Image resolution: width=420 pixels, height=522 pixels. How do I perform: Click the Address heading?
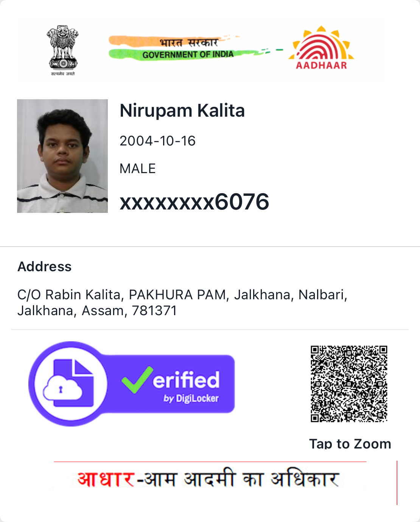click(x=45, y=267)
